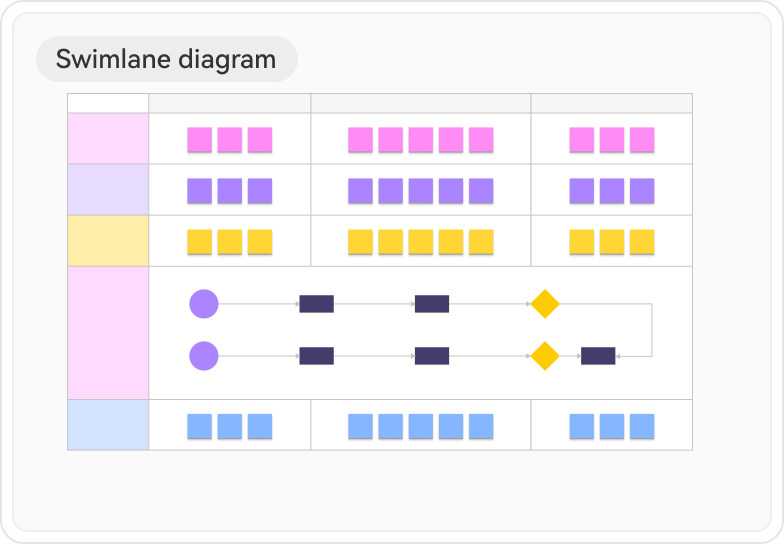Click the blue bottom lane header cell
Viewport: 784px width, 544px height.
tap(108, 425)
